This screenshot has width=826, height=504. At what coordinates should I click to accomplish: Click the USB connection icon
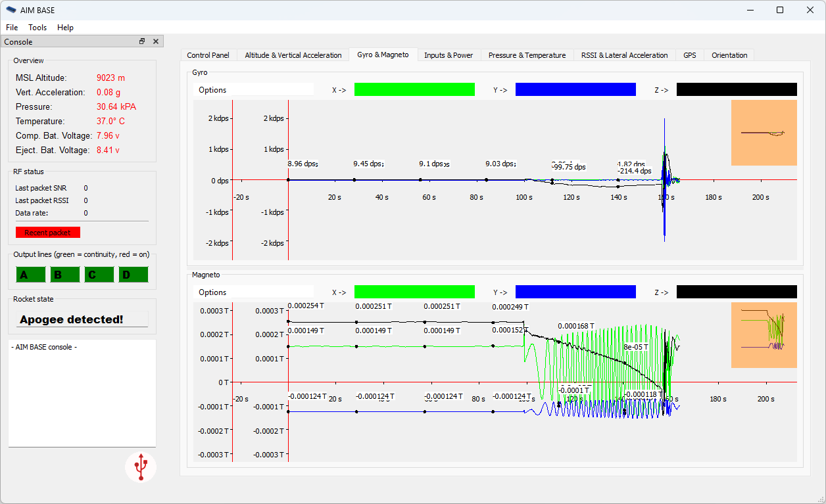pyautogui.click(x=141, y=467)
